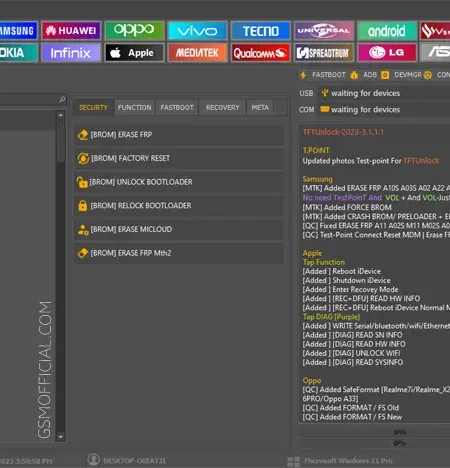The height and width of the screenshot is (468, 450).
Task: Click the COM port icon
Action: pyautogui.click(x=325, y=109)
